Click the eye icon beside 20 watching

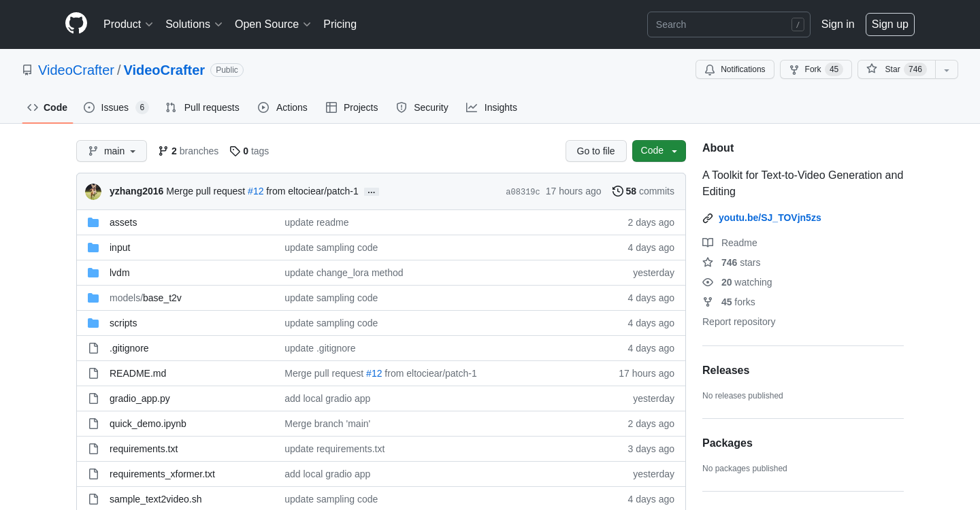pyautogui.click(x=708, y=282)
